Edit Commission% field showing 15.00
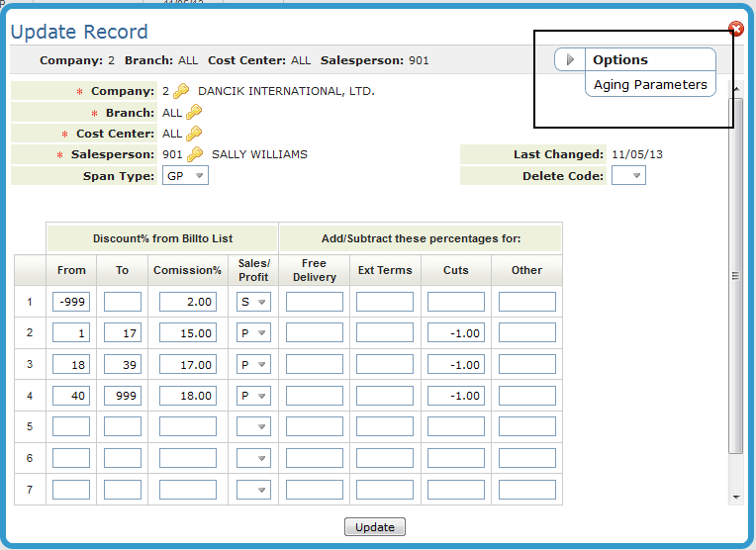The image size is (756, 550). [x=188, y=333]
